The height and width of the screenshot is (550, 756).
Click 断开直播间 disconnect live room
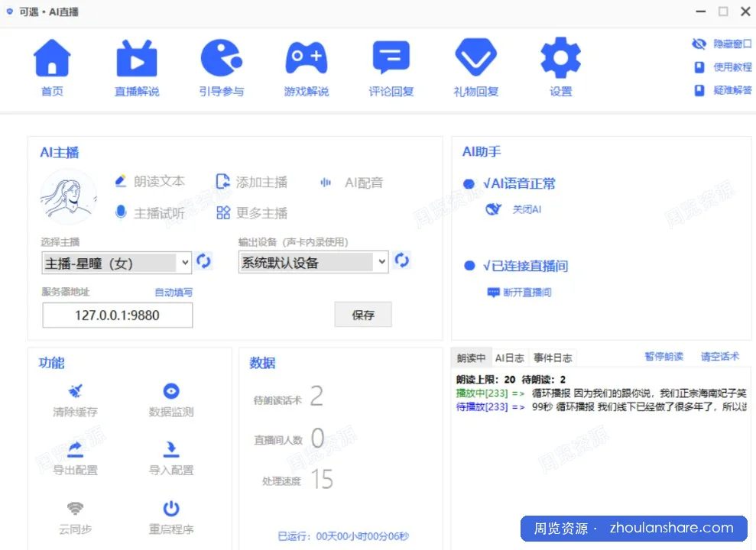coord(527,293)
